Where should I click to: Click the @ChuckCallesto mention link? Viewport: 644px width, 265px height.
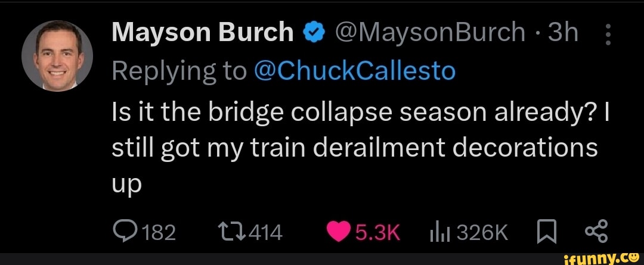pos(354,71)
